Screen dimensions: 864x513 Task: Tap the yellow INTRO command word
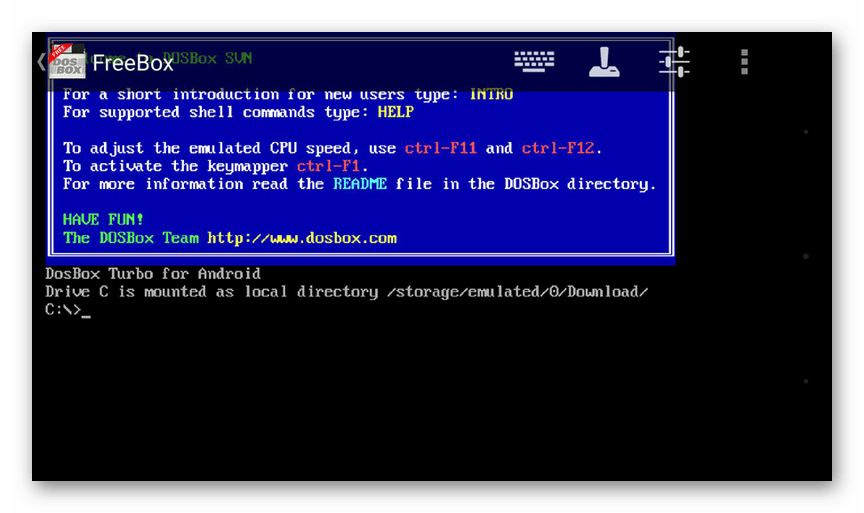[x=491, y=94]
